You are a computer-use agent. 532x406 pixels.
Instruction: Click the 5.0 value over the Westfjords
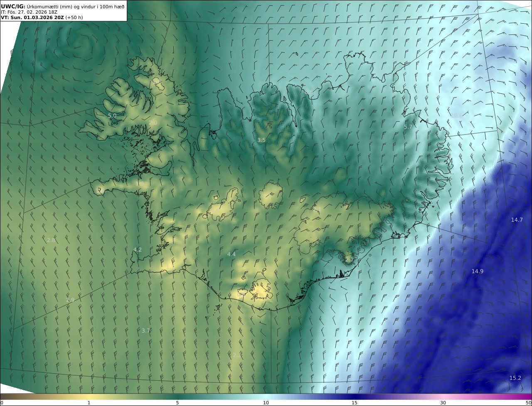coord(112,115)
